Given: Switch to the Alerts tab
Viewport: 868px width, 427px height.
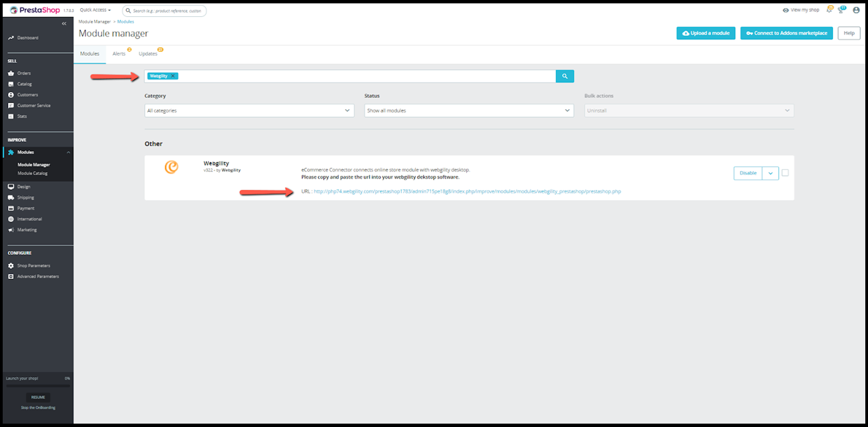Looking at the screenshot, I should (x=119, y=53).
